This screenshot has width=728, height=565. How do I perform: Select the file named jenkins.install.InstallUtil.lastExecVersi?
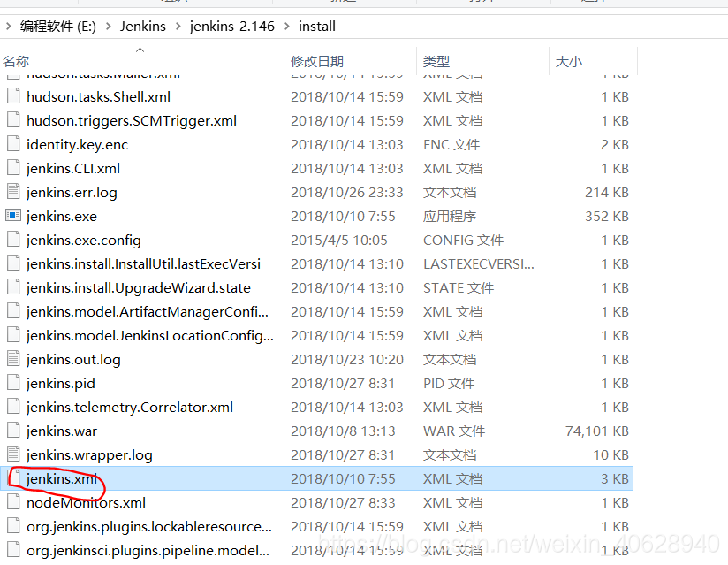coord(143,263)
